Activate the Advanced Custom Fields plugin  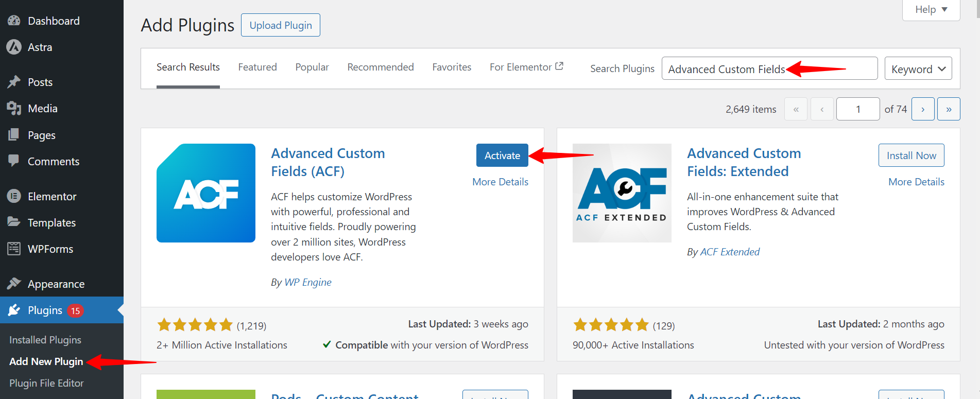tap(502, 155)
